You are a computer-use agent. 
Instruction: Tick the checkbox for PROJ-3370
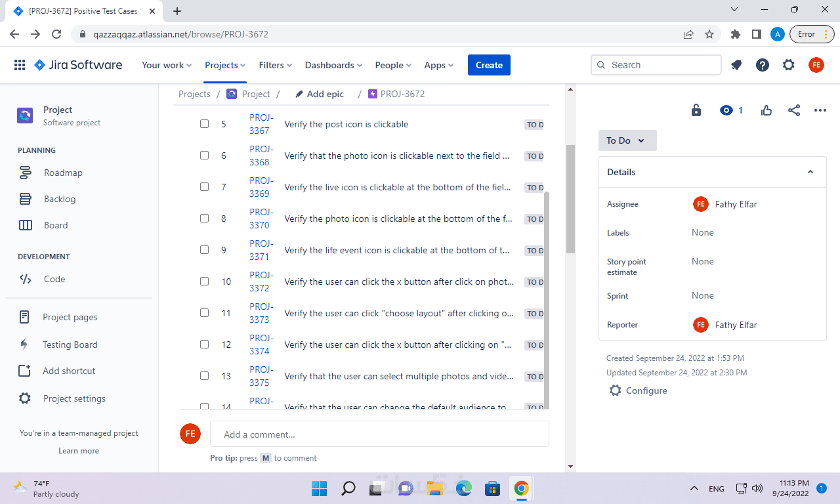pyautogui.click(x=205, y=219)
